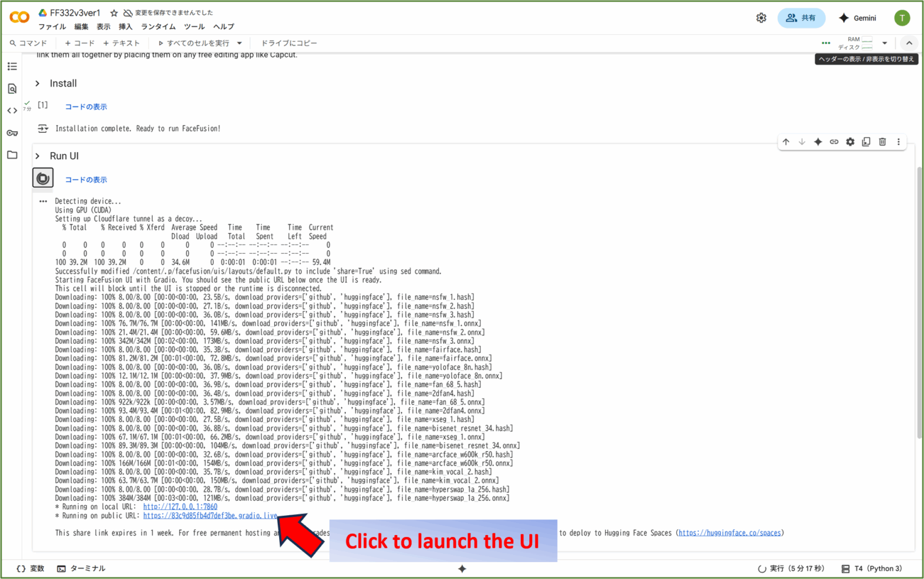
Task: Open the table of contents sidebar icon
Action: [x=12, y=66]
